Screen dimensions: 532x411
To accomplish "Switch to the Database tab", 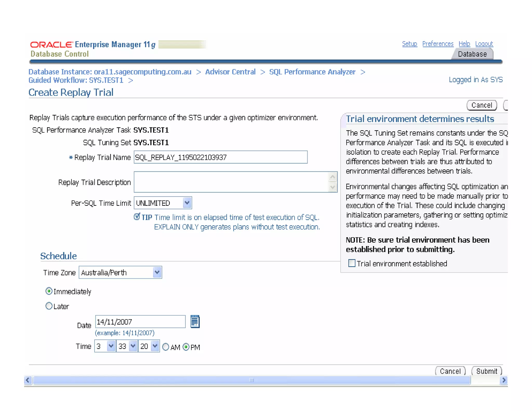I will [x=472, y=54].
